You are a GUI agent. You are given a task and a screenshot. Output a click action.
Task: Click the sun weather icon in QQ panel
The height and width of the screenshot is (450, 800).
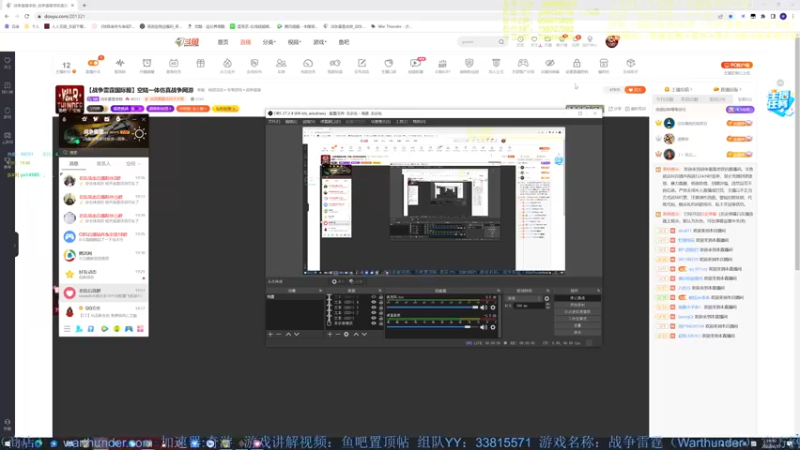139,134
